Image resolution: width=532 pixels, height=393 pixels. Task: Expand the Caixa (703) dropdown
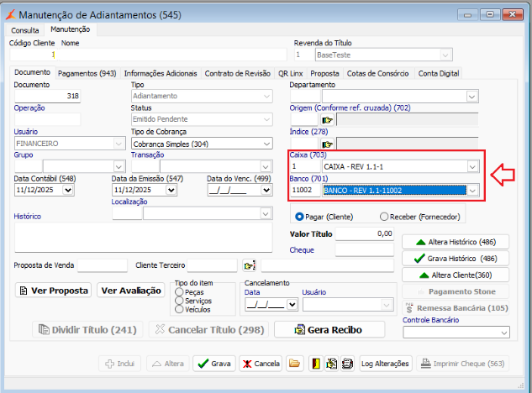click(472, 166)
